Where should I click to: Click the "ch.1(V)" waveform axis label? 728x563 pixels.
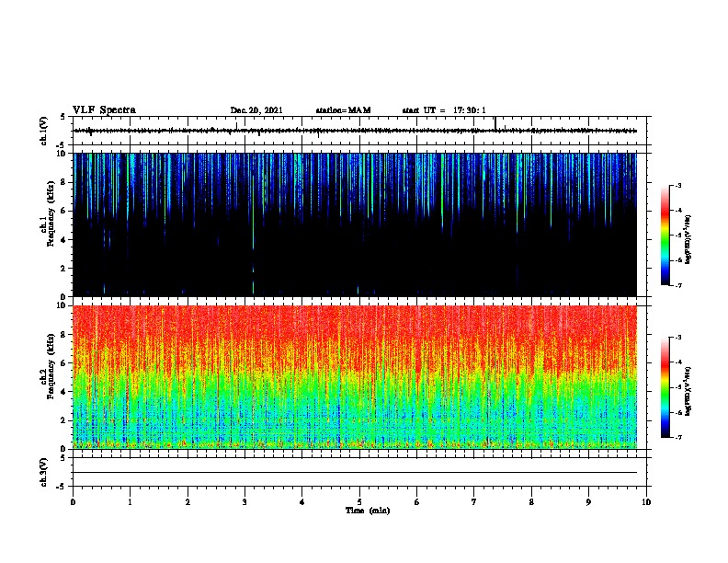click(x=44, y=131)
